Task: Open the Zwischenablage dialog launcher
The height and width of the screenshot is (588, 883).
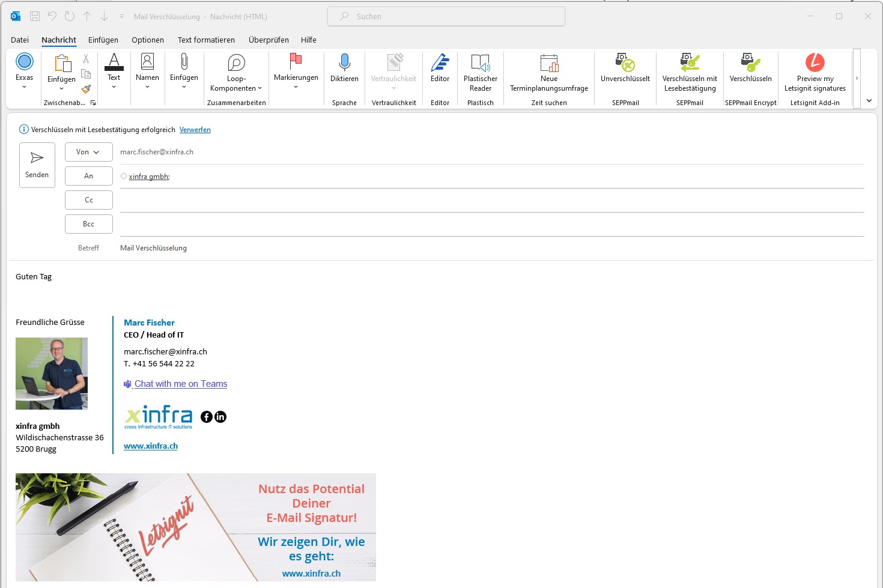Action: click(x=93, y=103)
